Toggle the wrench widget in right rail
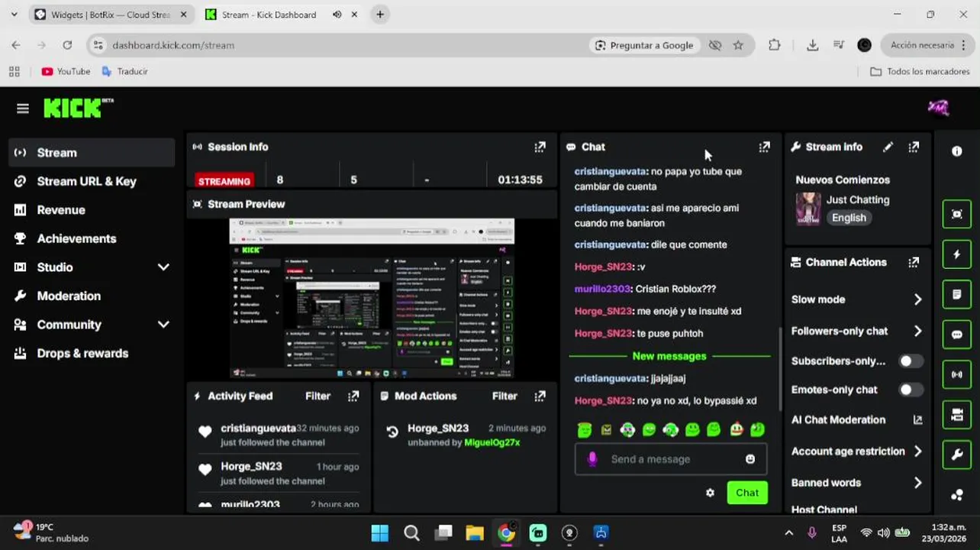This screenshot has width=980, height=550. 956,455
